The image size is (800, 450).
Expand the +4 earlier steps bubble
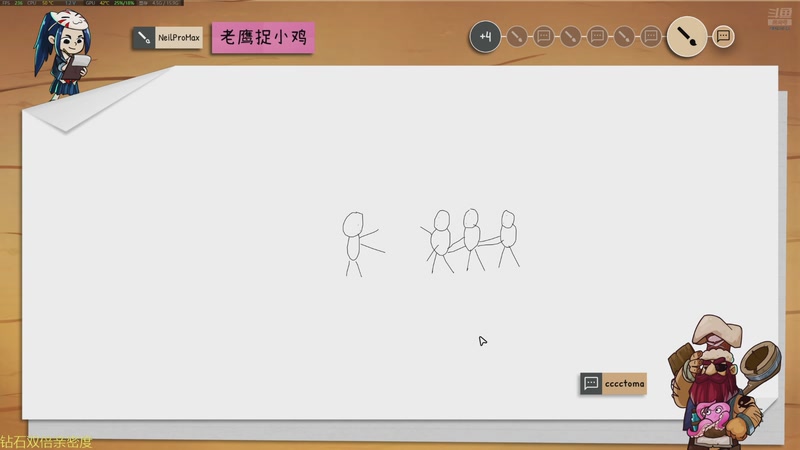[485, 37]
